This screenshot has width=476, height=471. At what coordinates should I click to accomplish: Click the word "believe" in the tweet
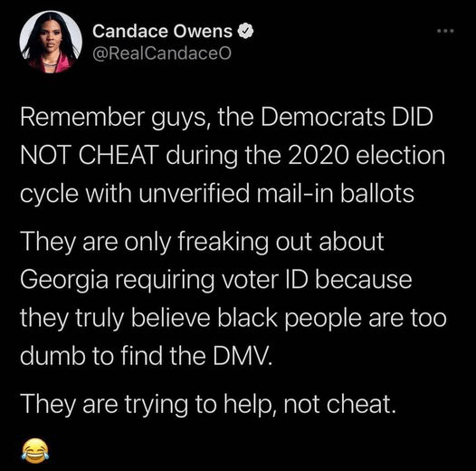(x=171, y=319)
